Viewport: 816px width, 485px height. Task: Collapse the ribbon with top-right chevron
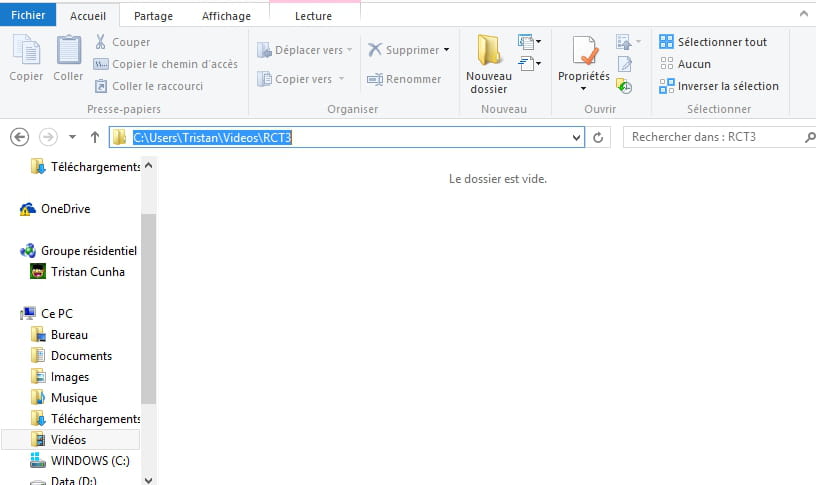click(804, 14)
